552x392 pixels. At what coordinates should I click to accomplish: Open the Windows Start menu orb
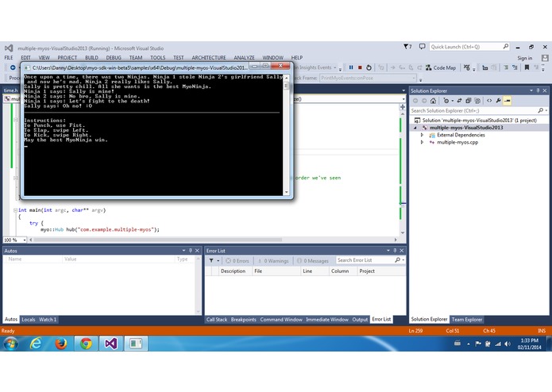tap(10, 343)
